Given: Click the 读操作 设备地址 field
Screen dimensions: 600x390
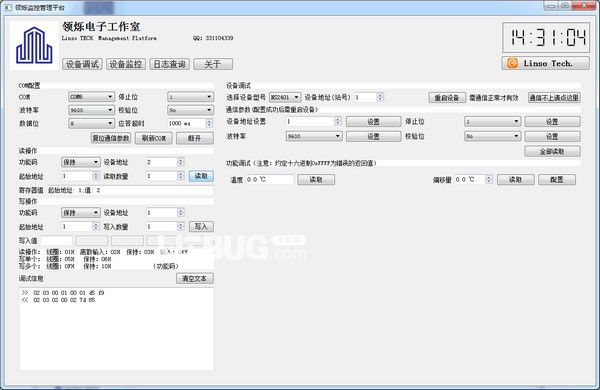Looking at the screenshot, I should pos(161,162).
